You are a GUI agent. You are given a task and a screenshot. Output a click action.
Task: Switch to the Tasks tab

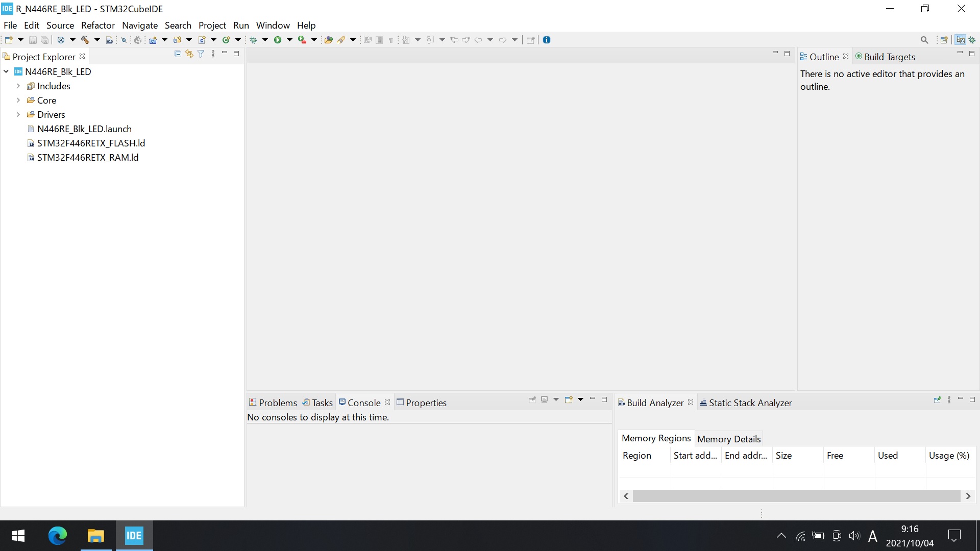(317, 403)
